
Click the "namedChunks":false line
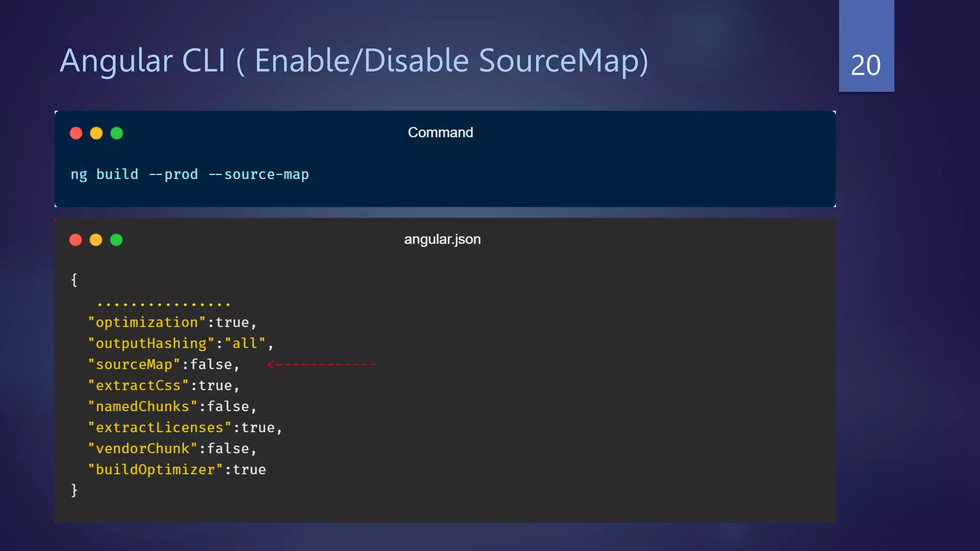click(172, 407)
